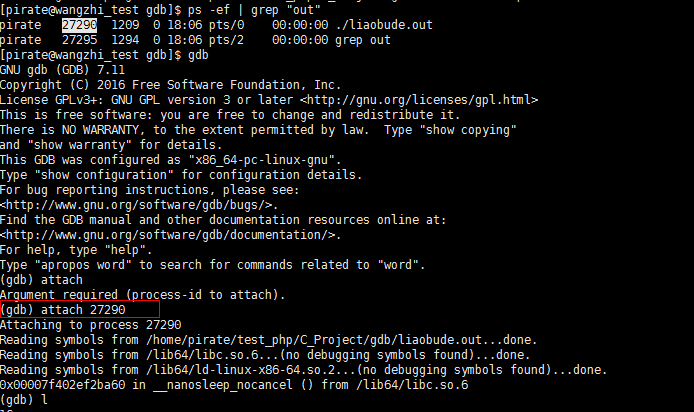The image size is (694, 412).
Task: Click the liaobude.out symbols file path
Action: pos(314,340)
